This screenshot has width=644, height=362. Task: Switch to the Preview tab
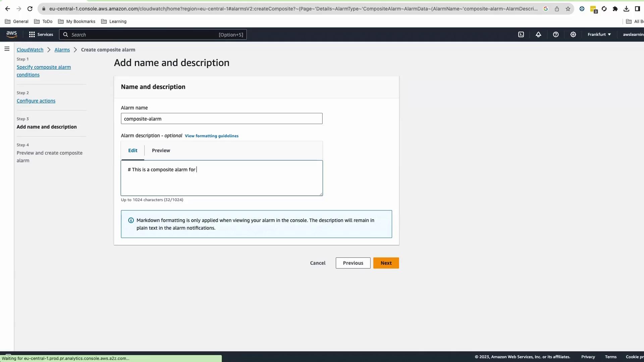coord(161,150)
